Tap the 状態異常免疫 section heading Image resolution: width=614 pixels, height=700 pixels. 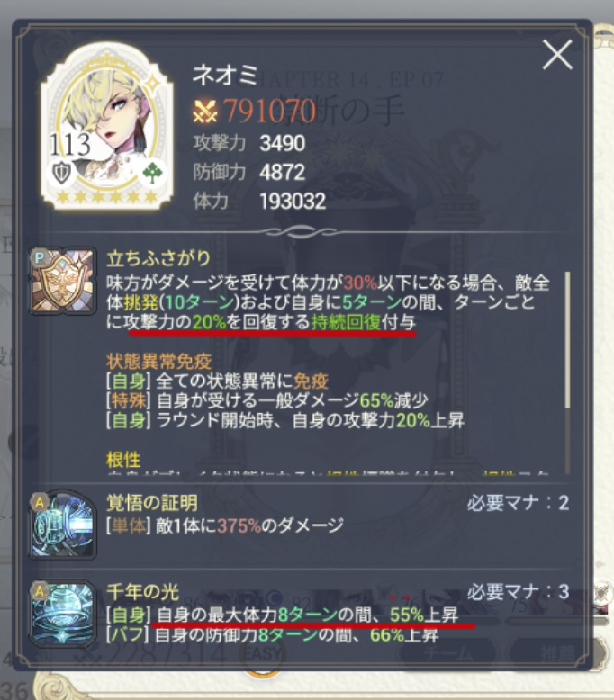coord(159,361)
